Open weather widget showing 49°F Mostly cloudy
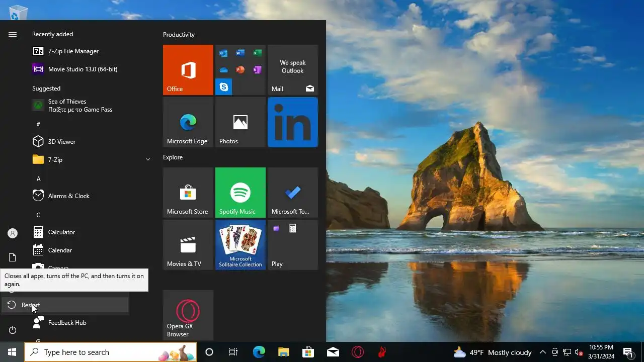This screenshot has width=644, height=362. pos(492,352)
